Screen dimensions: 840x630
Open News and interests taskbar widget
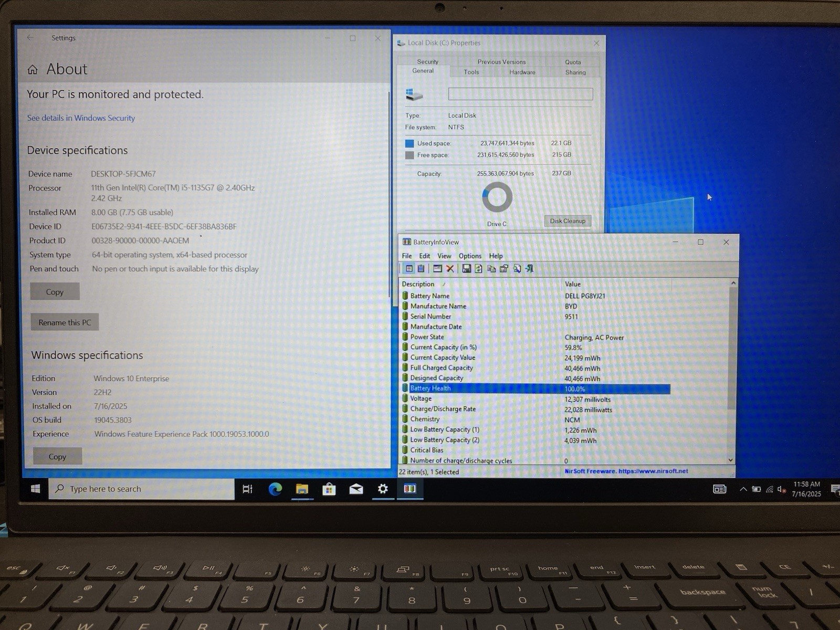pos(720,489)
